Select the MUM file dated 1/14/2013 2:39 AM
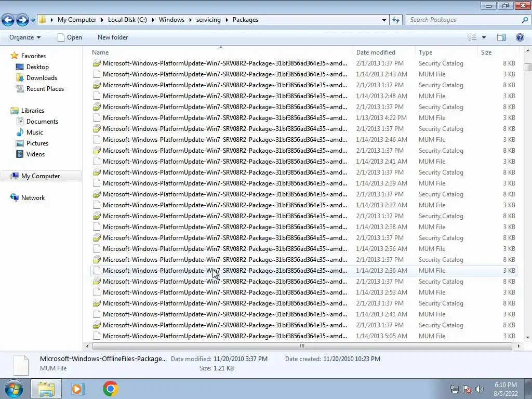Screen dimensions: 532x399 pos(303,183)
